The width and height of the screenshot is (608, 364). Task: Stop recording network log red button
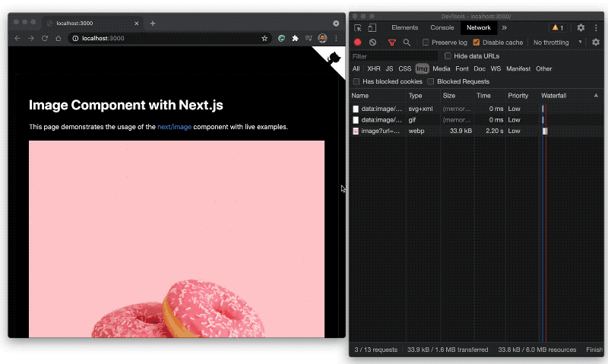click(x=357, y=43)
